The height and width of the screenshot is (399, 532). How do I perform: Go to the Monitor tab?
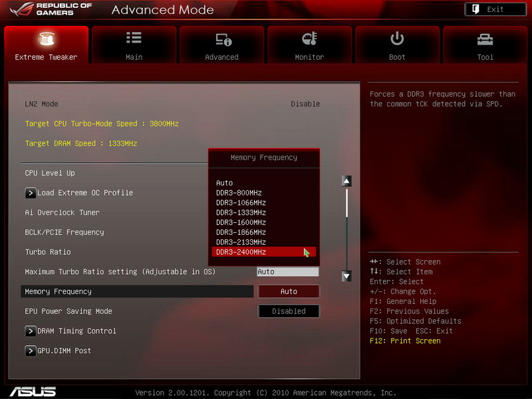click(x=309, y=45)
